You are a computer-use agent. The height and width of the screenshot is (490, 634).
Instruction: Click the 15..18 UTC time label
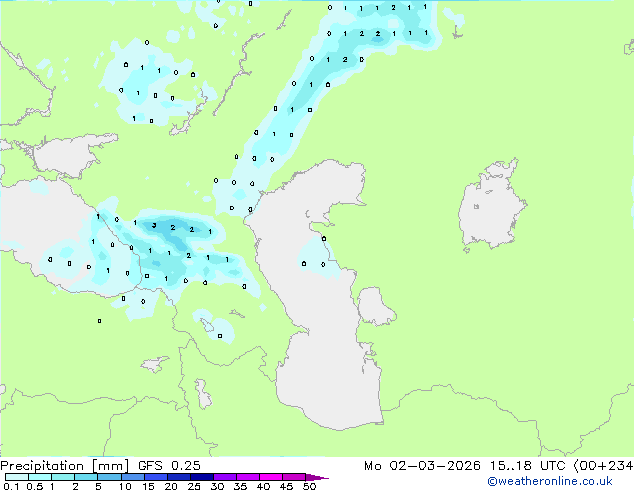526,466
